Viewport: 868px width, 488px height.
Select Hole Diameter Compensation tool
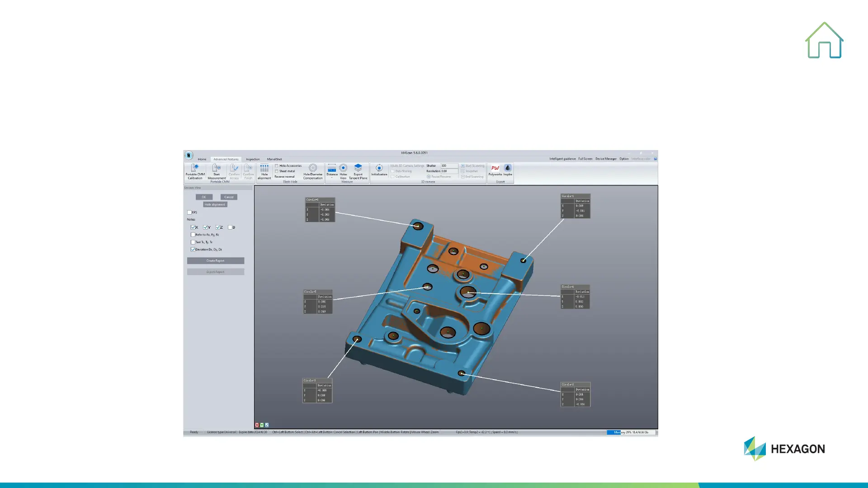pyautogui.click(x=313, y=168)
